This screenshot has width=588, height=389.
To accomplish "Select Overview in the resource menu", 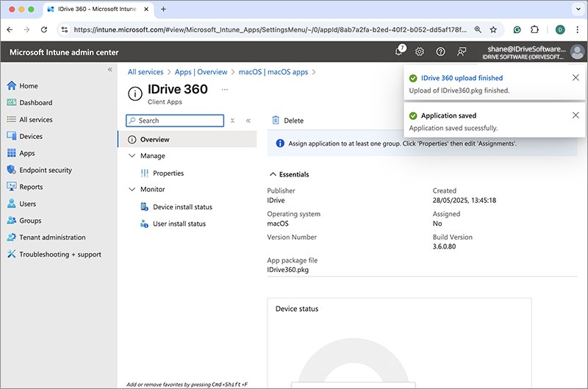I will click(x=187, y=139).
